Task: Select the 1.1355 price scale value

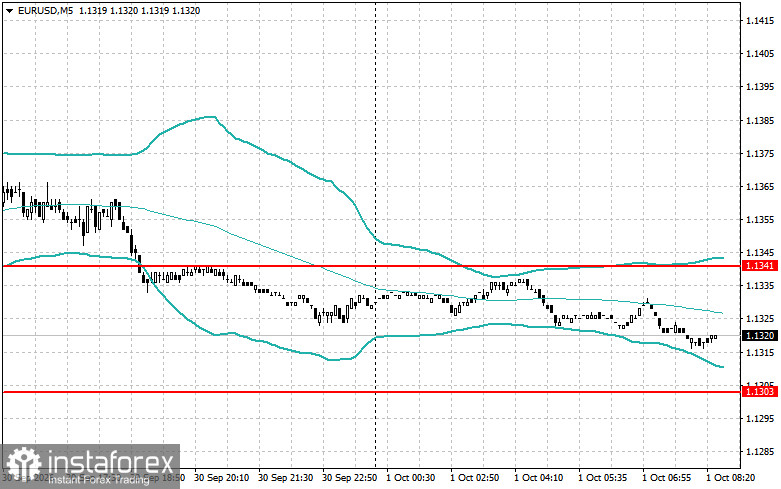Action: coord(760,220)
